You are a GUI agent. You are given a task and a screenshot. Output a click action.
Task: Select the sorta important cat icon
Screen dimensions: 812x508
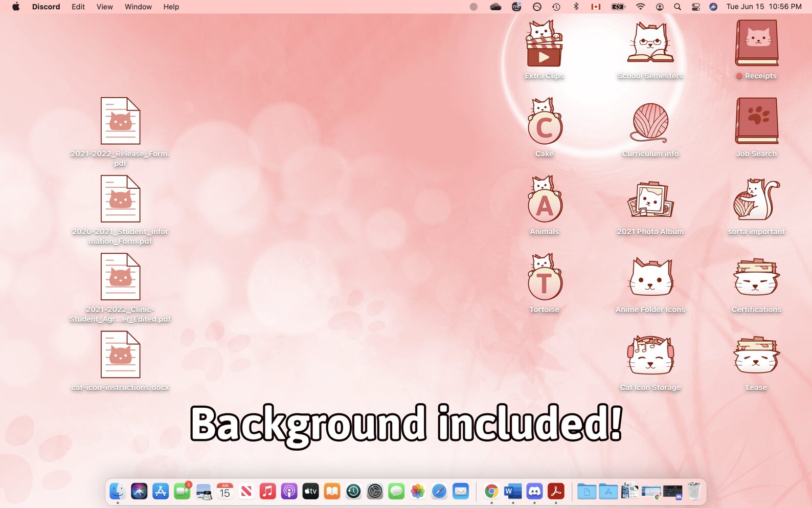[756, 200]
